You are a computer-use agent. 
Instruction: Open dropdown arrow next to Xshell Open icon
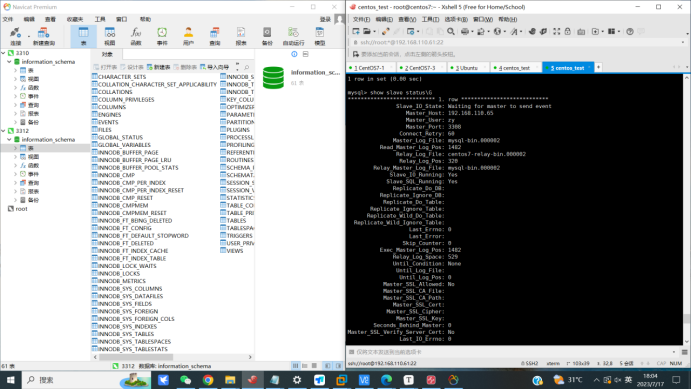374,32
